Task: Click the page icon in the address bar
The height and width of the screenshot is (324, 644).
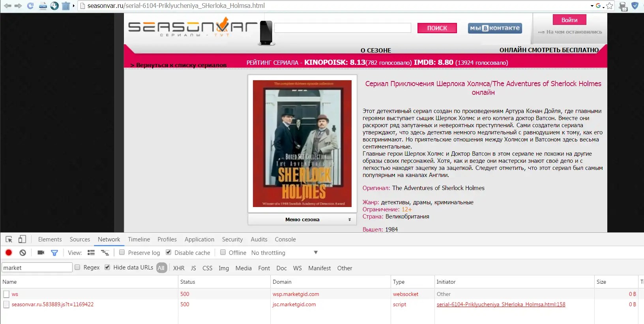Action: click(x=82, y=6)
